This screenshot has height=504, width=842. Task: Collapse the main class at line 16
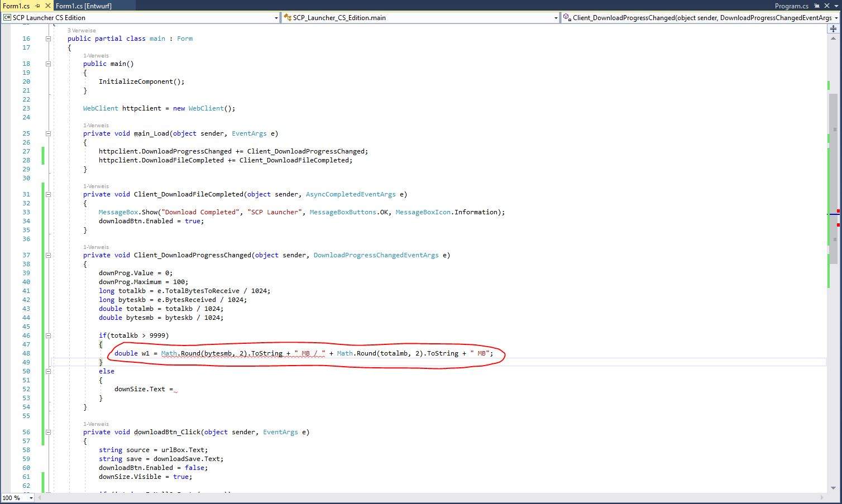click(x=48, y=39)
